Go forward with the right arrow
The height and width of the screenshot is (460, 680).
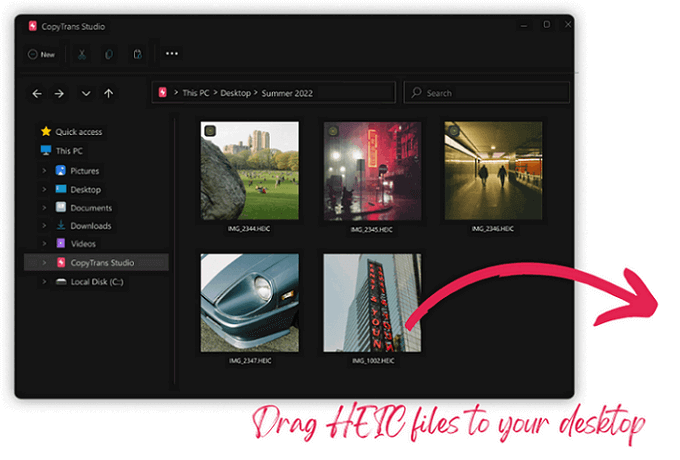59,93
